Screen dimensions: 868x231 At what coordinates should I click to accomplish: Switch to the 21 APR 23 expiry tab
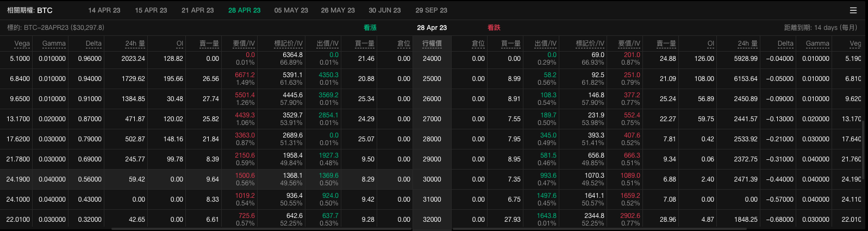pyautogui.click(x=198, y=10)
